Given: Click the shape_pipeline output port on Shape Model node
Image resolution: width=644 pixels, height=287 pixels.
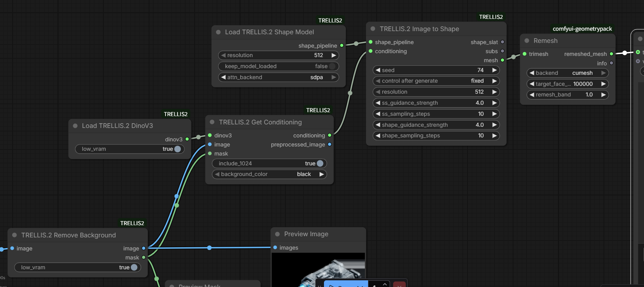Looking at the screenshot, I should pos(342,46).
